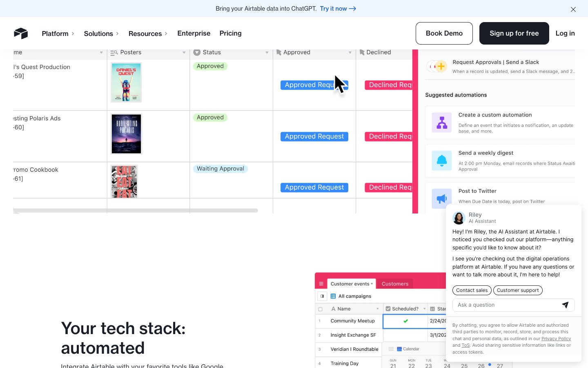Send the chat message with paper plane icon
The height and width of the screenshot is (368, 588).
tap(565, 305)
